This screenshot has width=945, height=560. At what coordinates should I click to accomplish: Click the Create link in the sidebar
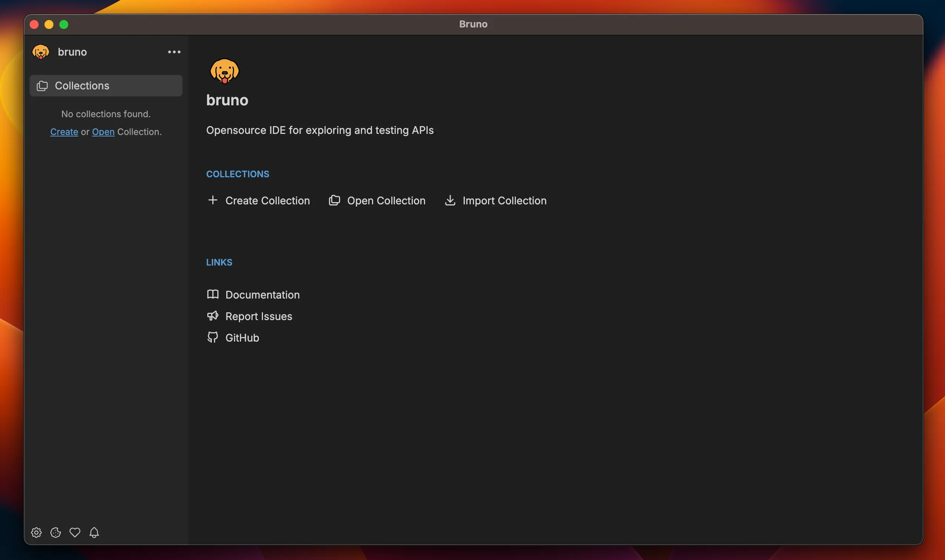pyautogui.click(x=64, y=132)
